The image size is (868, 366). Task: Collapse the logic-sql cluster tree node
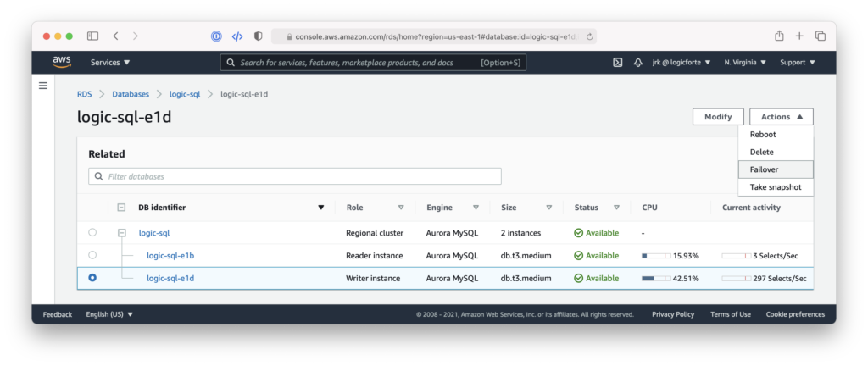coord(122,233)
